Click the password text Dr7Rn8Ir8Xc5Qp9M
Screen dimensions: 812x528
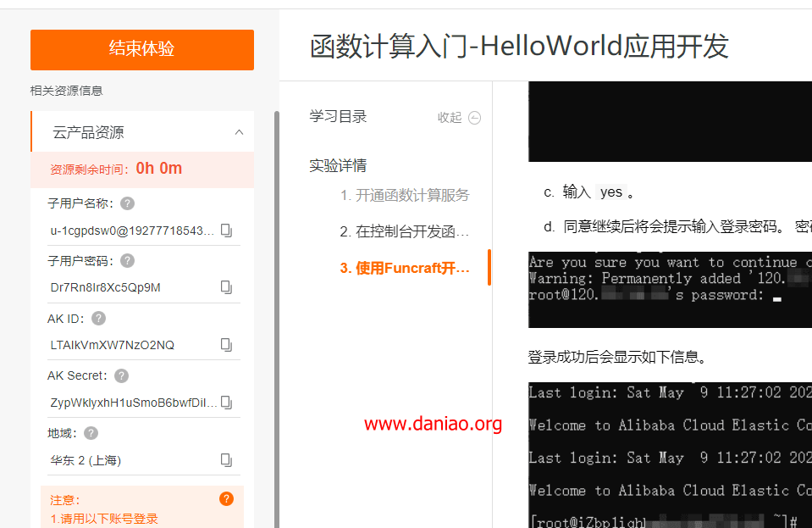point(105,287)
